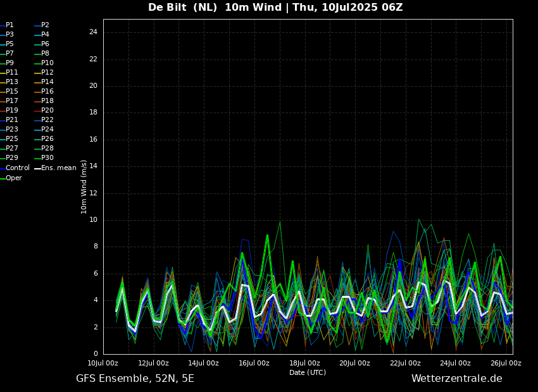Select the P10 legend label
Image resolution: width=538 pixels, height=392 pixels.
click(x=47, y=63)
